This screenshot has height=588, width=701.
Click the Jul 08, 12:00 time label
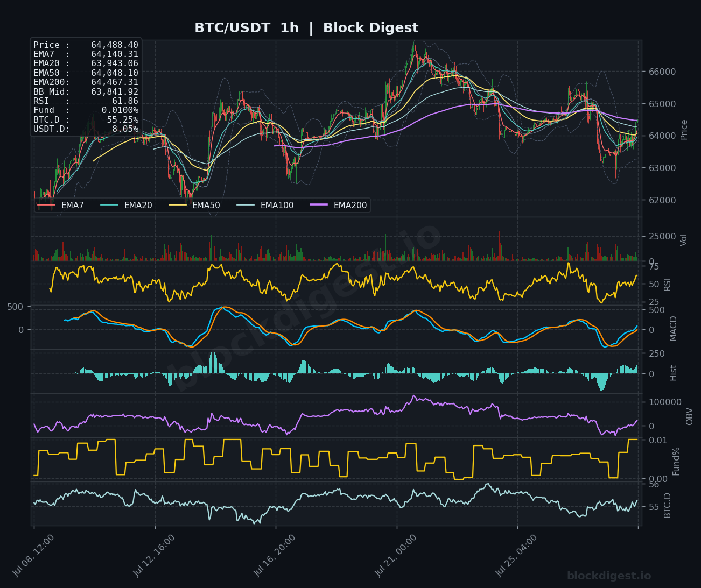pyautogui.click(x=32, y=556)
